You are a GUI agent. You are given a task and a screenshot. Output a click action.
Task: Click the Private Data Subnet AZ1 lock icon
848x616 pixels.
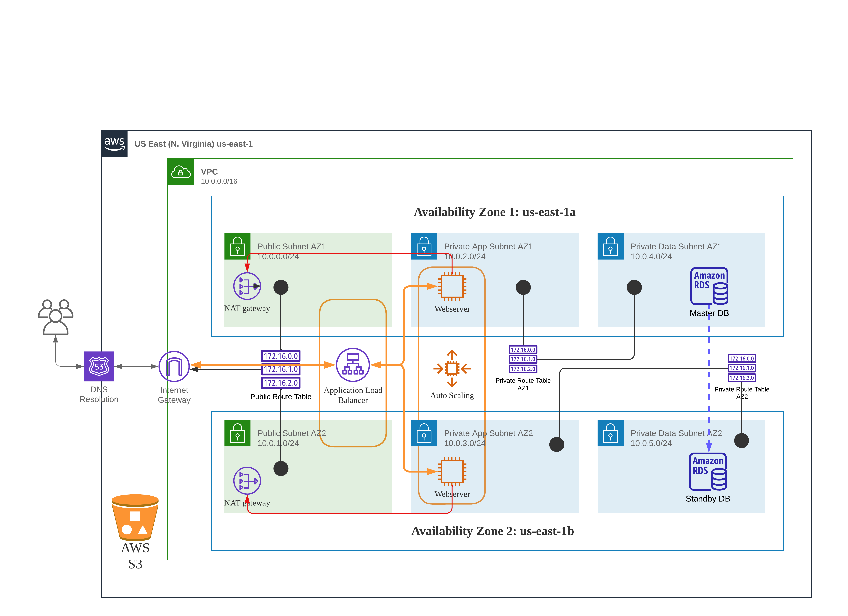pos(610,246)
